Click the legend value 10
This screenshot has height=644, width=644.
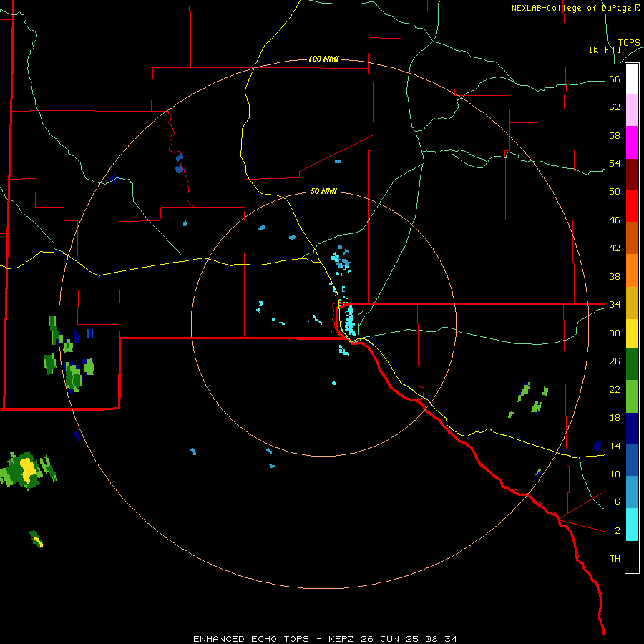click(x=615, y=474)
